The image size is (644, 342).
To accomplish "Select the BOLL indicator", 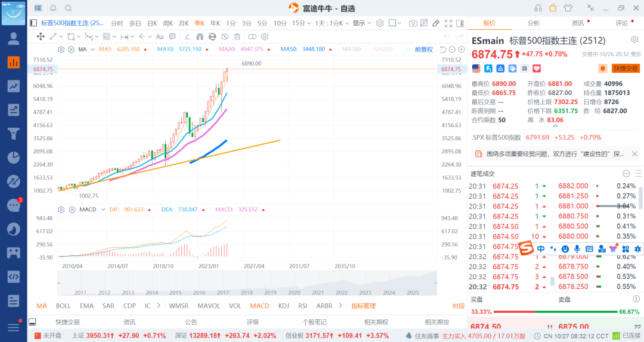I will point(63,306).
